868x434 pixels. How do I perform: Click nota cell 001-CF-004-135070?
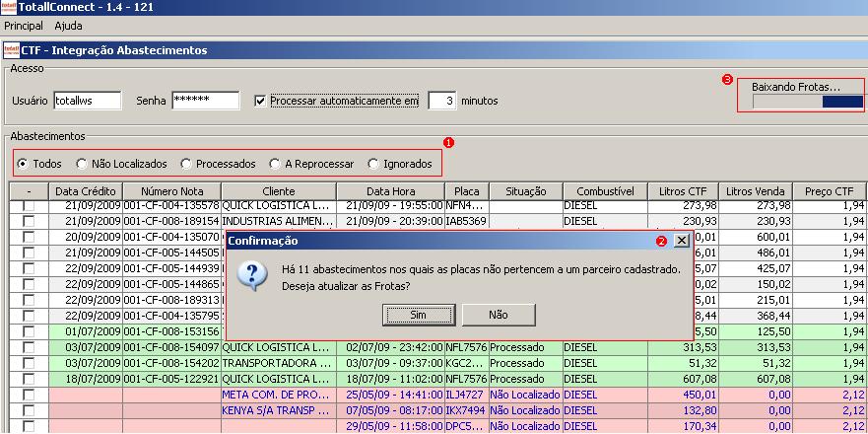pyautogui.click(x=172, y=238)
